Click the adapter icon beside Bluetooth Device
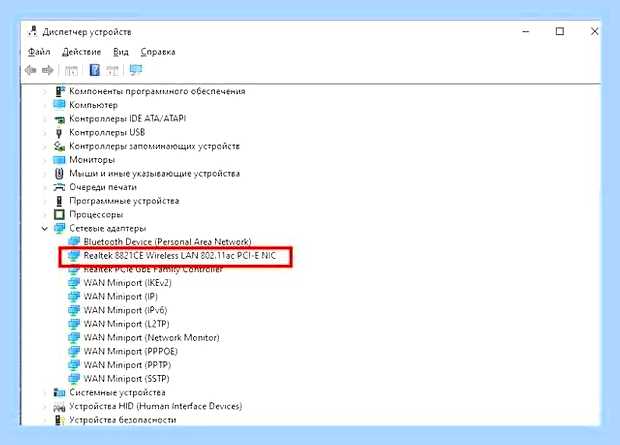The image size is (620, 445). [x=74, y=241]
